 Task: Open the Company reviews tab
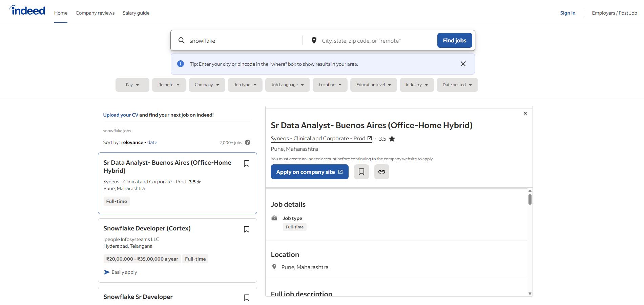point(95,13)
